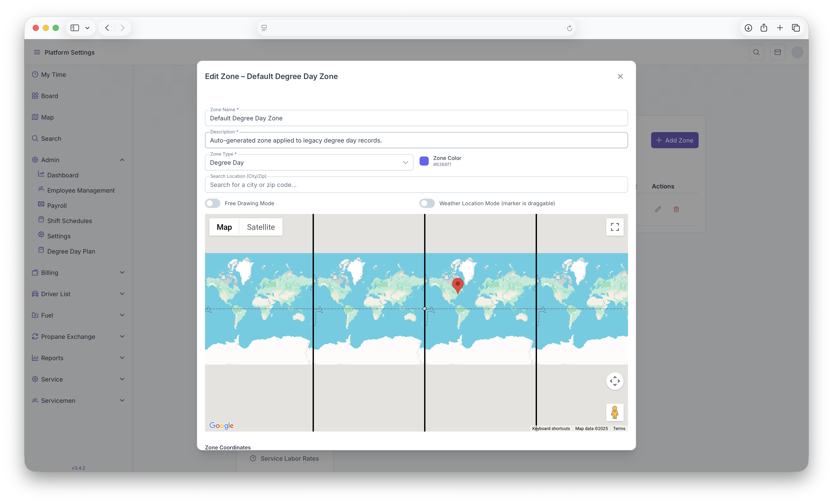Image resolution: width=833 pixels, height=504 pixels.
Task: Open the Zone Type dropdown
Action: (x=309, y=163)
